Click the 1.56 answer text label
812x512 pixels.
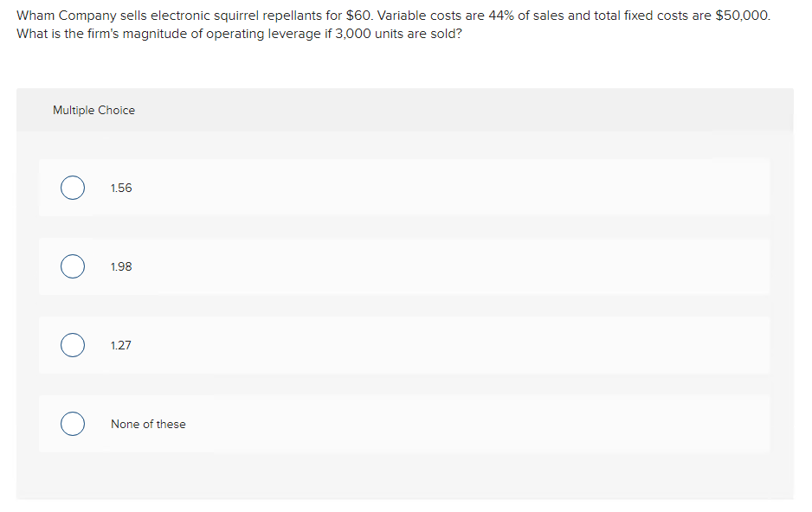pyautogui.click(x=120, y=188)
